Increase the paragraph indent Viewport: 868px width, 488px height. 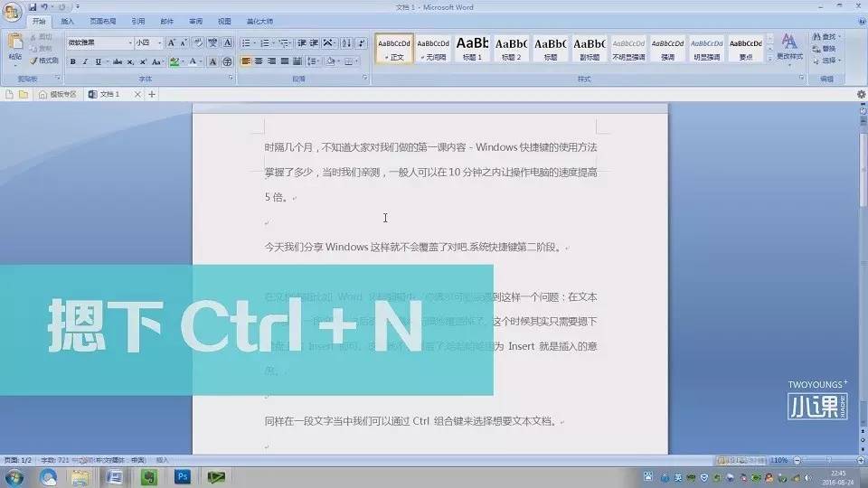click(314, 42)
